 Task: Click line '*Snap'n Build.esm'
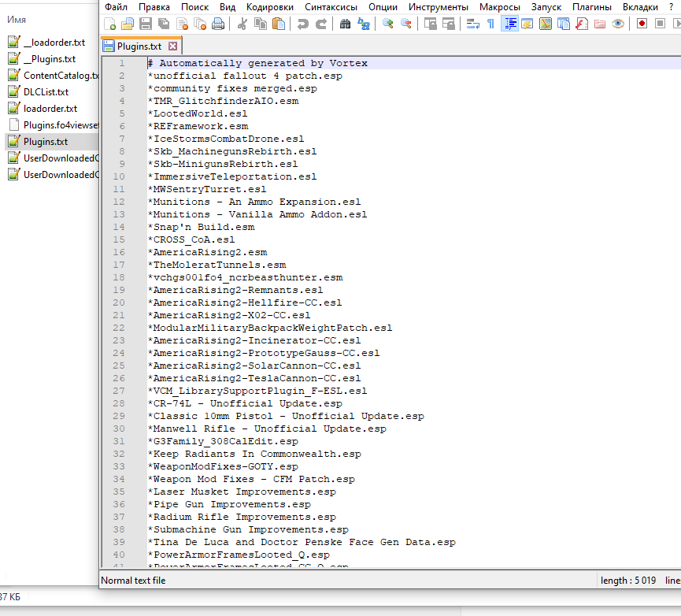[x=201, y=227]
